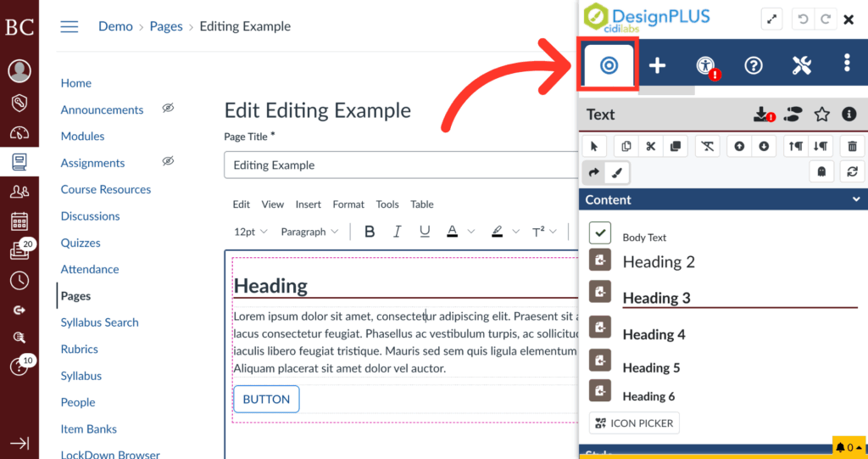Toggle italic formatting
This screenshot has width=868, height=459.
coord(397,232)
